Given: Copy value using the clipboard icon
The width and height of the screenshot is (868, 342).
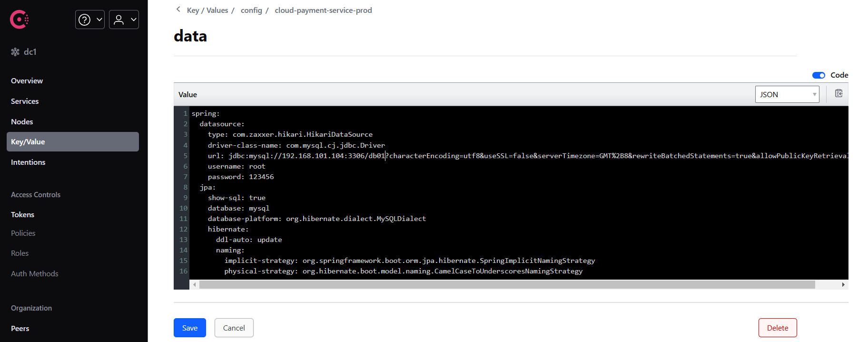Looking at the screenshot, I should [838, 94].
